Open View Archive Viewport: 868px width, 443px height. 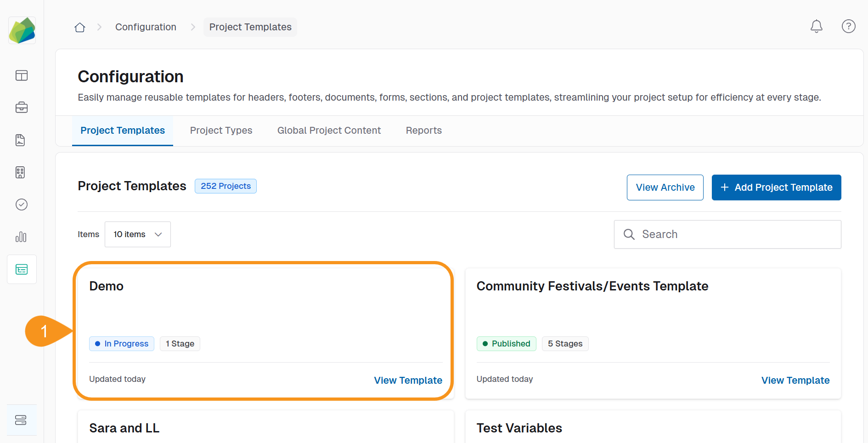665,187
